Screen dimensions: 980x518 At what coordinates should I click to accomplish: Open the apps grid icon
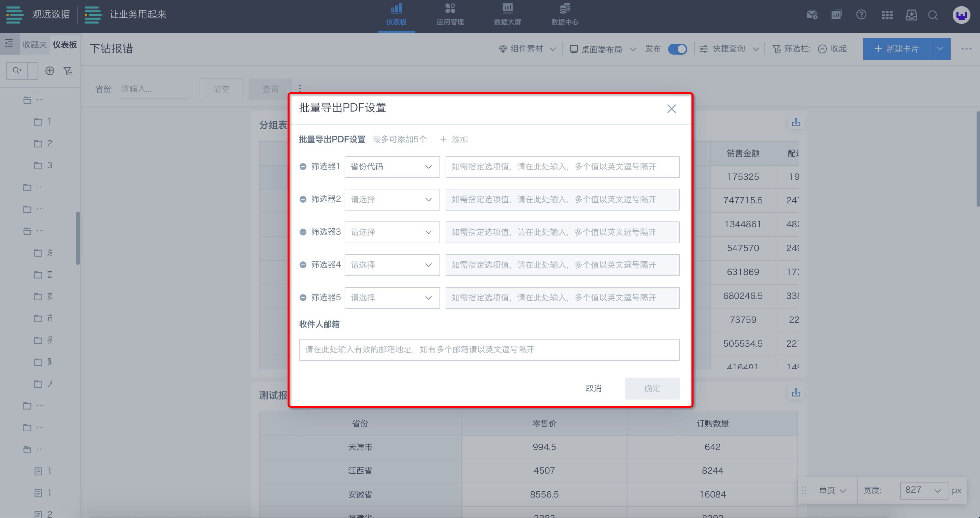[x=887, y=15]
